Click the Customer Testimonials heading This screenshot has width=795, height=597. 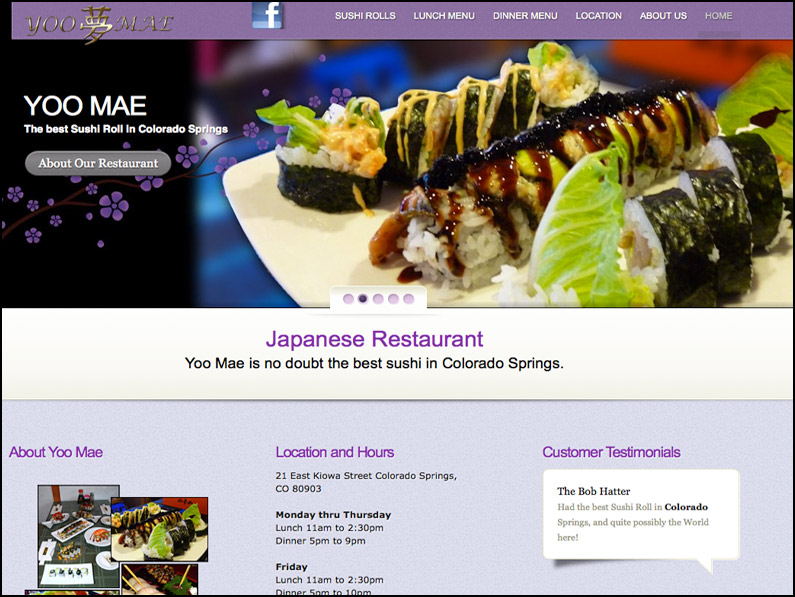pyautogui.click(x=611, y=452)
